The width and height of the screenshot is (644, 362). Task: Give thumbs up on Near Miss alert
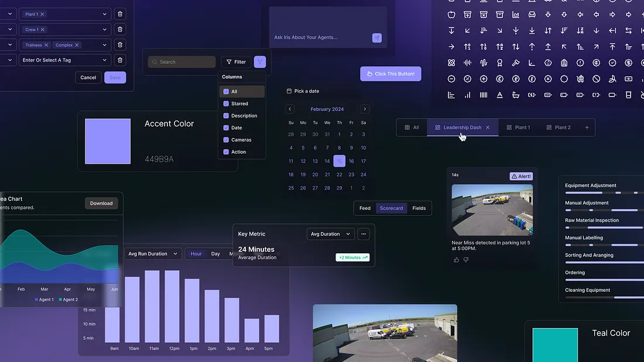click(x=457, y=260)
